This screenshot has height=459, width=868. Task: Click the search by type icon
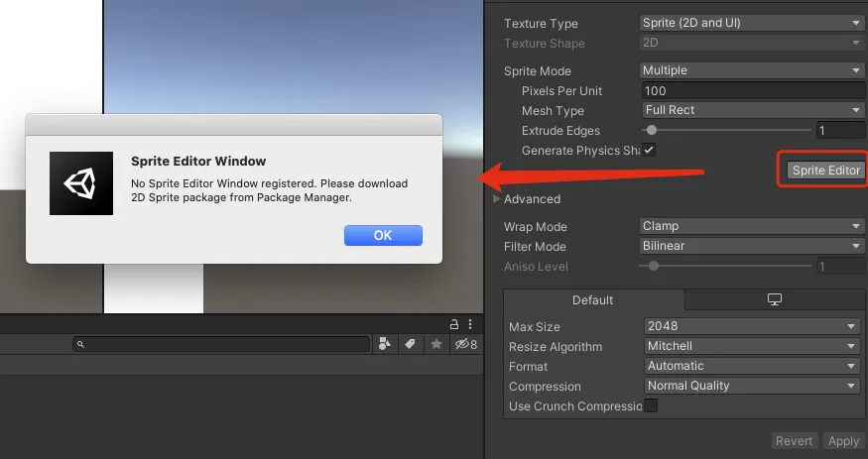(385, 344)
